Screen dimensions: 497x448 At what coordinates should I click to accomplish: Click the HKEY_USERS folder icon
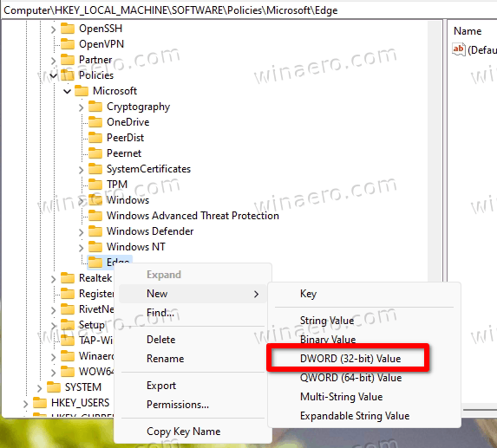tap(40, 402)
